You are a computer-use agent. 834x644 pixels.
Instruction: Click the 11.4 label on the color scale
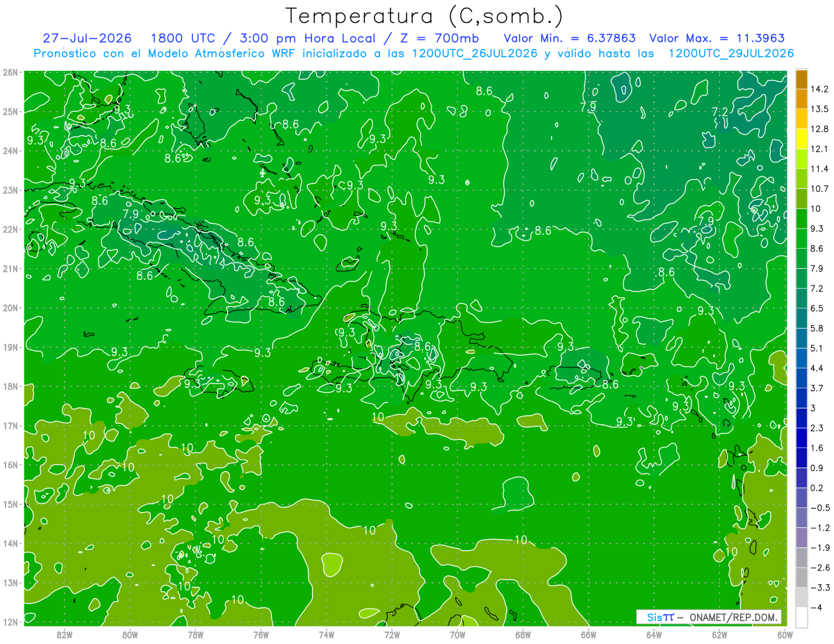point(819,169)
